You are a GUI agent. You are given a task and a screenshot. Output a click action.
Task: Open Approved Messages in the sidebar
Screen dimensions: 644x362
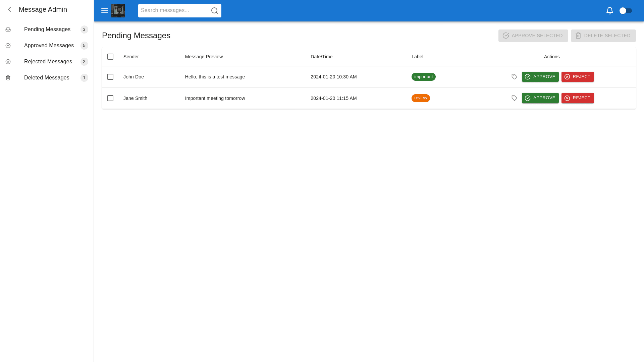click(49, 46)
